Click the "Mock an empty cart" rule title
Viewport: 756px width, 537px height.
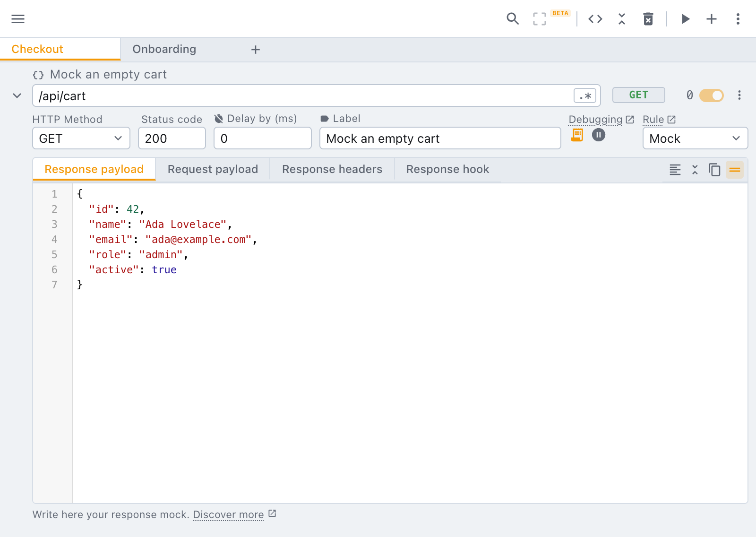[108, 75]
